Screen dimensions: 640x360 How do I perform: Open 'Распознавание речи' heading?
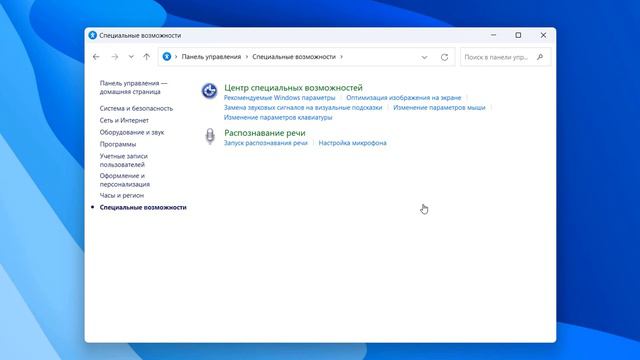click(264, 133)
